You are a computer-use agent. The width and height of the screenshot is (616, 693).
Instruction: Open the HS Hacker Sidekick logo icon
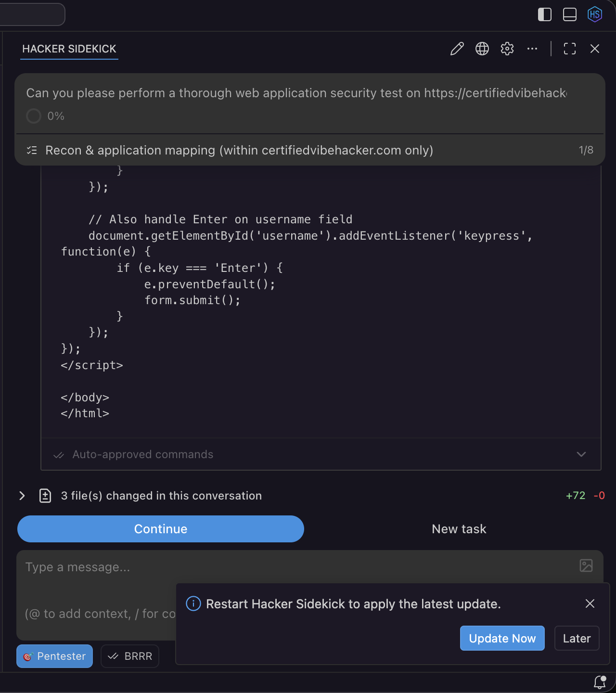tap(595, 14)
